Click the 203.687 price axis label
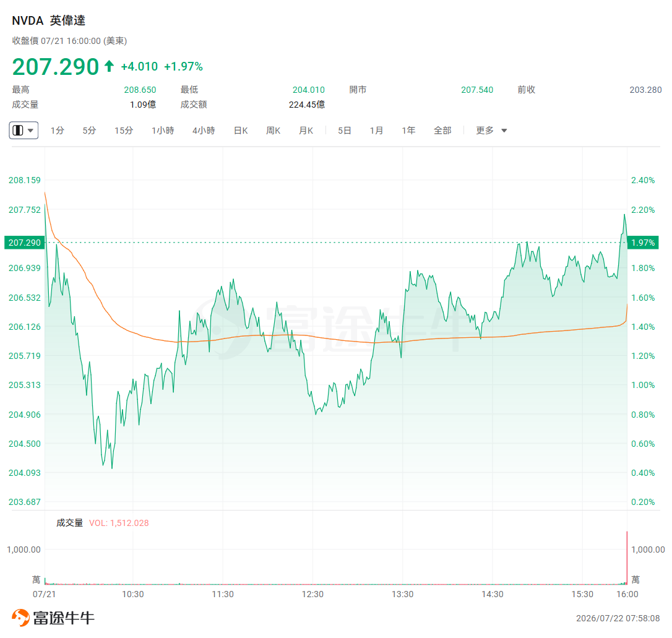The width and height of the screenshot is (672, 638). pos(24,502)
